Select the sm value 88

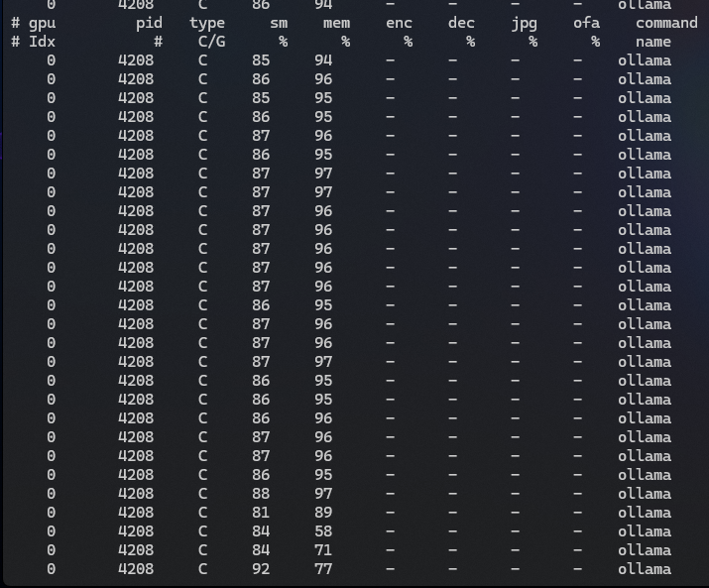coord(261,494)
